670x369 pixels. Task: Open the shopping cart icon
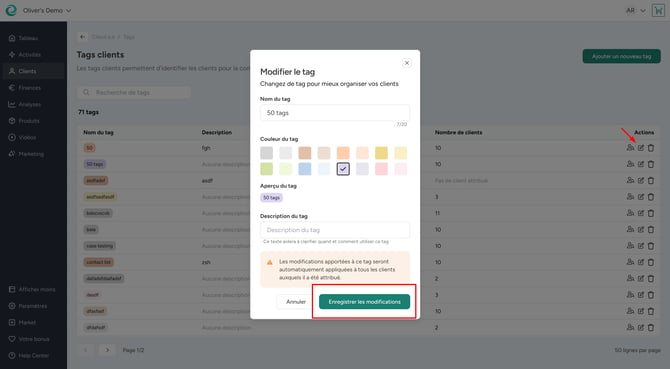658,10
